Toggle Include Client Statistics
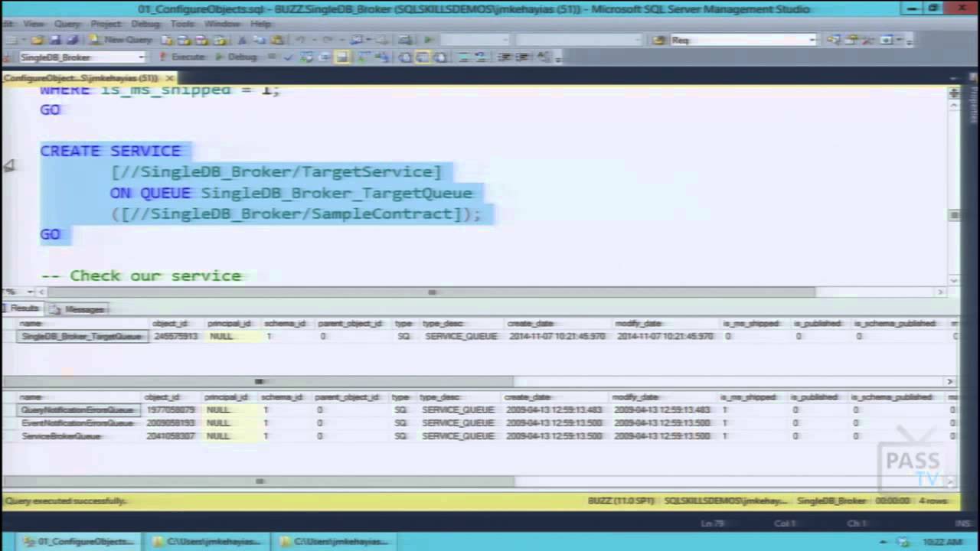980x551 pixels. (x=383, y=57)
